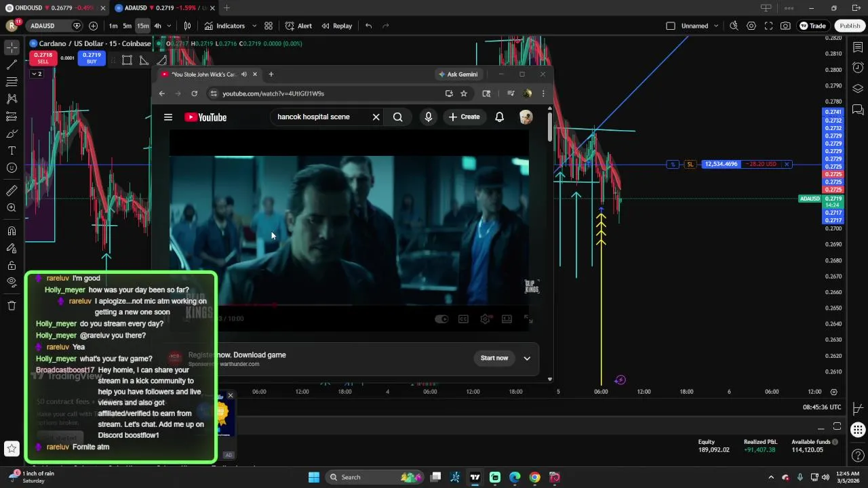The image size is (868, 488).
Task: Undo the last chart action
Action: pos(368,26)
